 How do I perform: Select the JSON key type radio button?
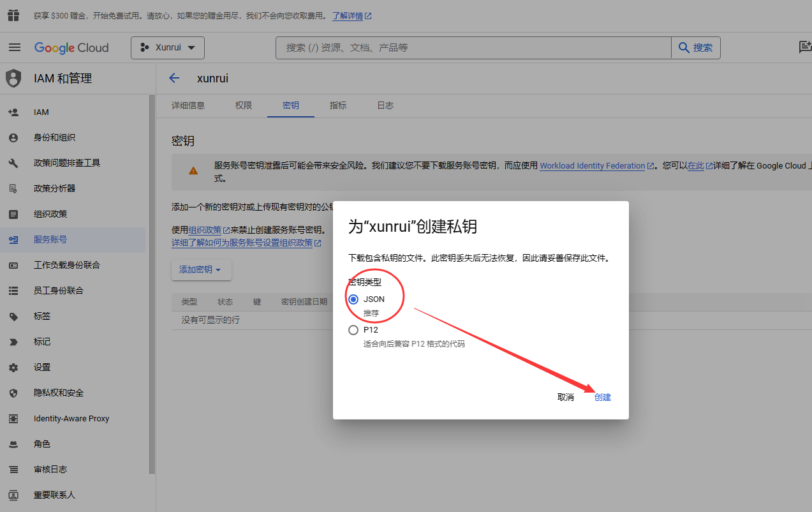tap(353, 299)
